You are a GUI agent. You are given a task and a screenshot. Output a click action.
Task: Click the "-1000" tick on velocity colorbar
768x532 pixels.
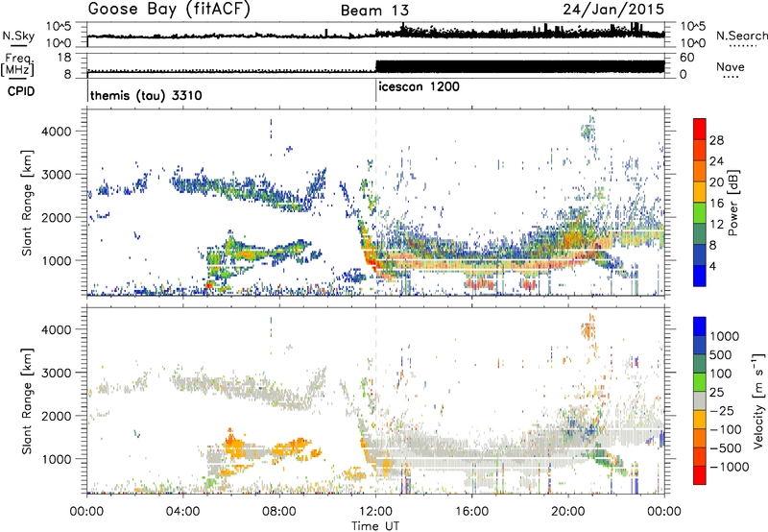(x=729, y=467)
